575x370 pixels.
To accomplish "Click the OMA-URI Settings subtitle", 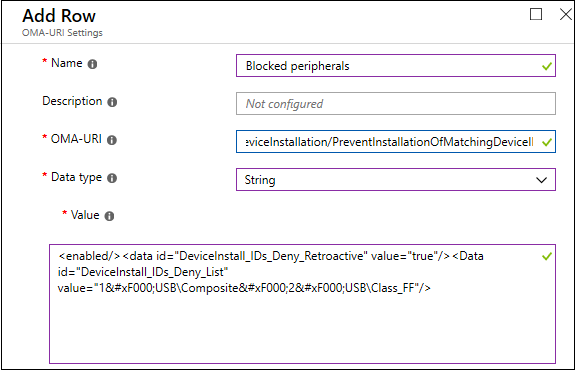I will pyautogui.click(x=62, y=33).
